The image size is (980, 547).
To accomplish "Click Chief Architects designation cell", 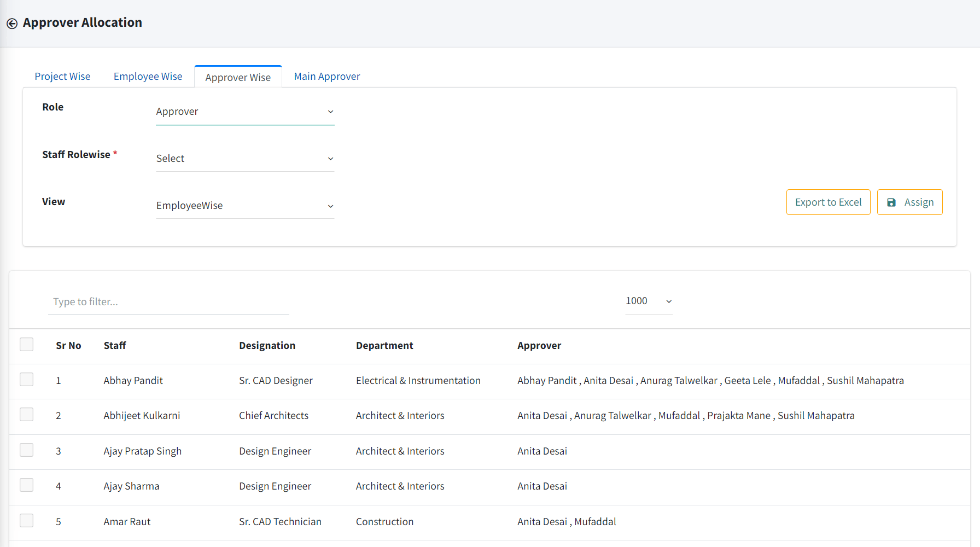I will (273, 416).
